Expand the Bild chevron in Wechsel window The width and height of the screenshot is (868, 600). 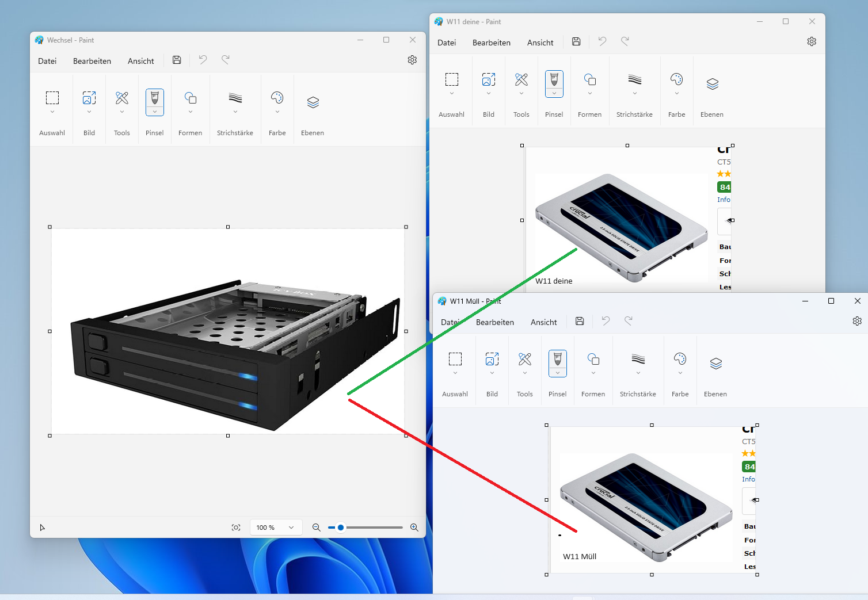pyautogui.click(x=89, y=112)
